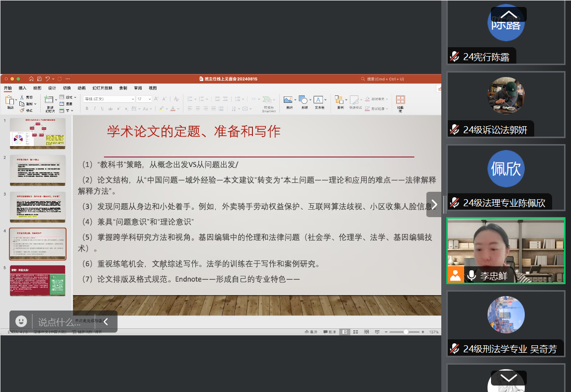Image resolution: width=571 pixels, height=392 pixels.
Task: Click the Arrange (排列) icon
Action: [340, 101]
